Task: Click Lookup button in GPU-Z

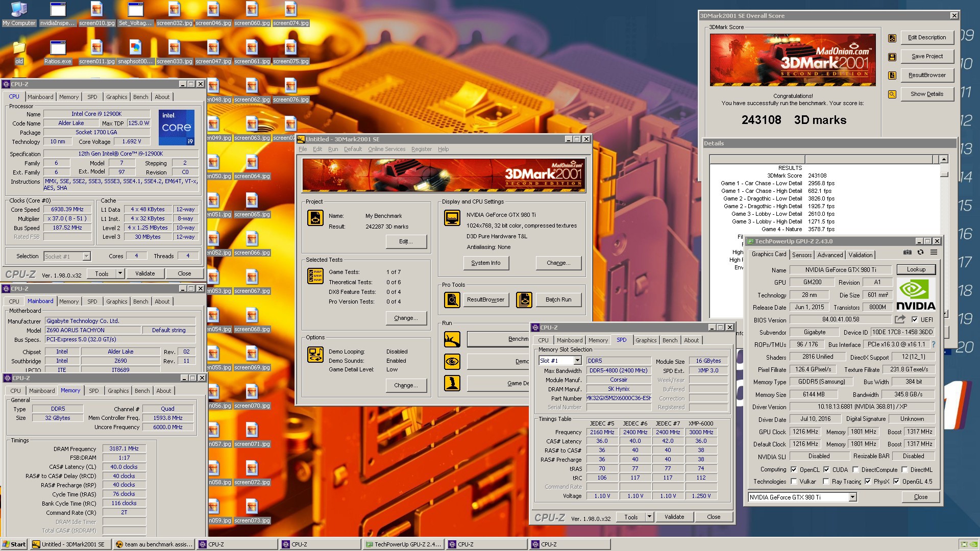Action: point(916,269)
